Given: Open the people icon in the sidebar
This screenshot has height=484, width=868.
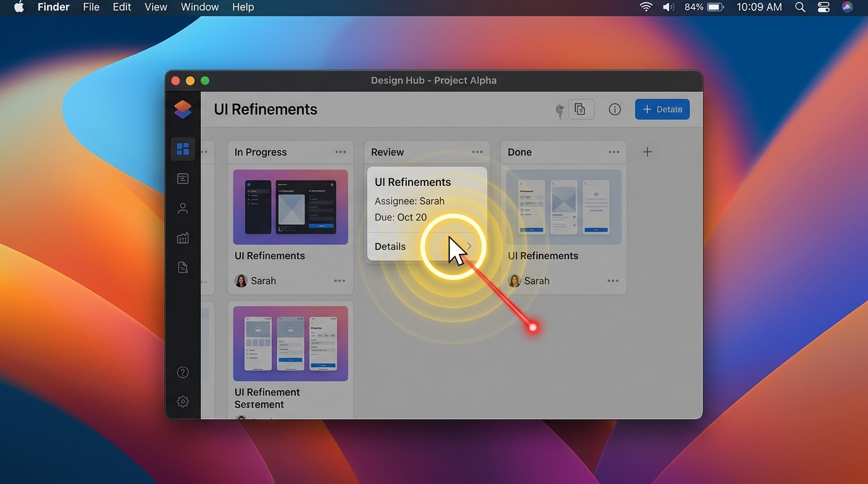Looking at the screenshot, I should [x=183, y=209].
